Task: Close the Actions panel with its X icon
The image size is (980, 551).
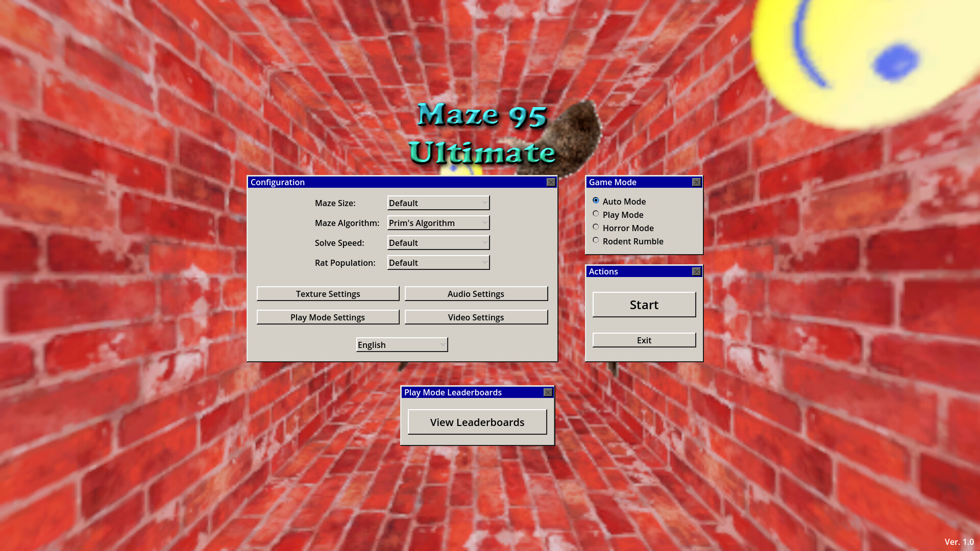Action: 696,271
